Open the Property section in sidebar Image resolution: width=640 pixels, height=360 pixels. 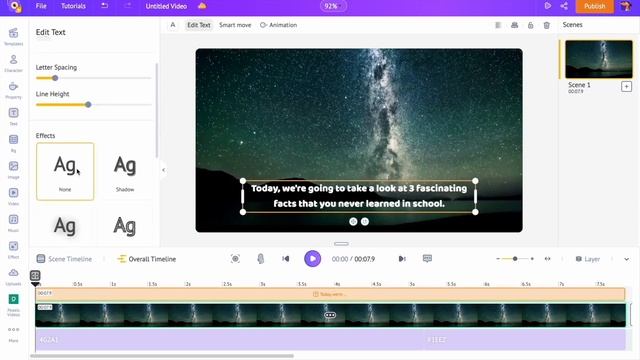pos(13,90)
